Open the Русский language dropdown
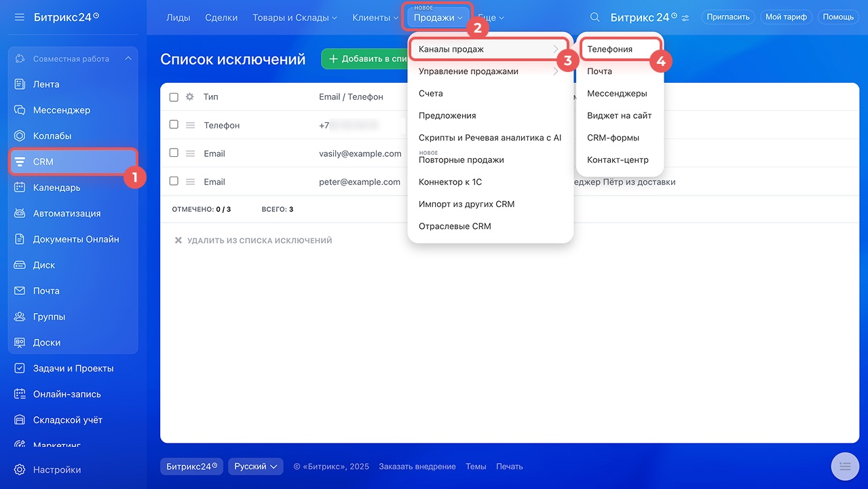The width and height of the screenshot is (868, 489). (256, 467)
